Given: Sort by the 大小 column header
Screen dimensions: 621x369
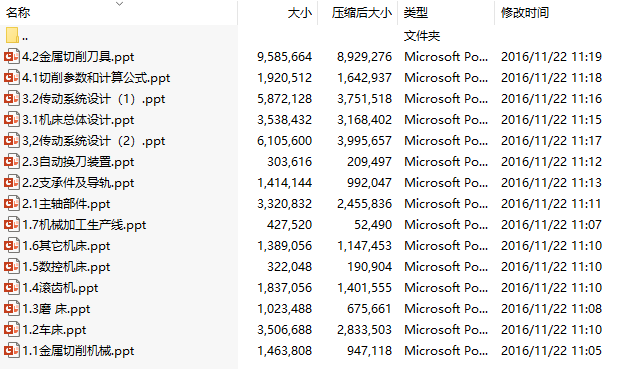Looking at the screenshot, I should pos(300,13).
